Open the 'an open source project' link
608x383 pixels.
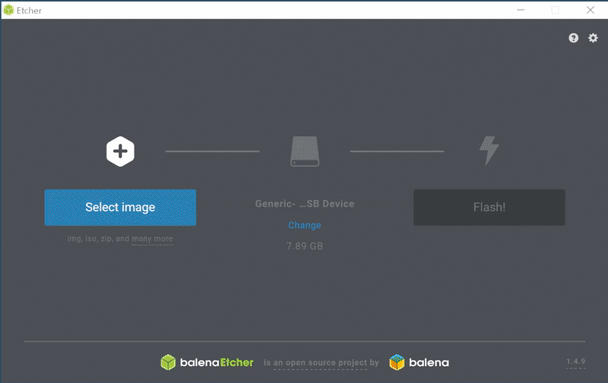(320, 363)
